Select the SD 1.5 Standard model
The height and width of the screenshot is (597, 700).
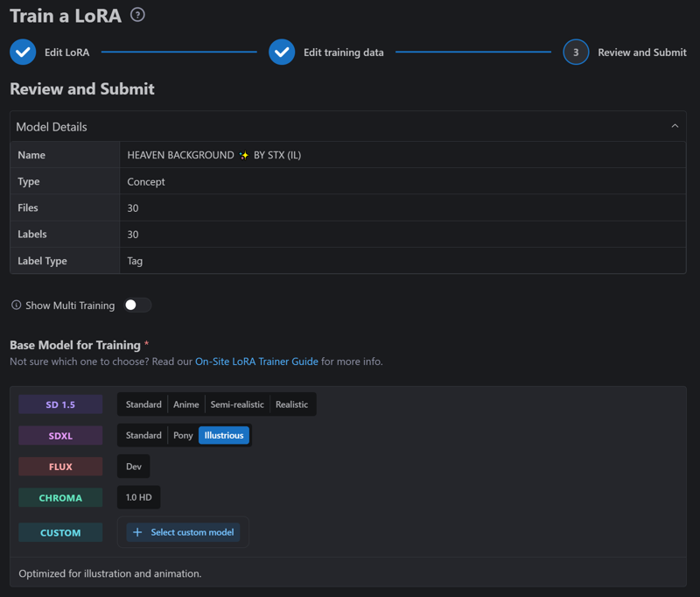coord(143,404)
